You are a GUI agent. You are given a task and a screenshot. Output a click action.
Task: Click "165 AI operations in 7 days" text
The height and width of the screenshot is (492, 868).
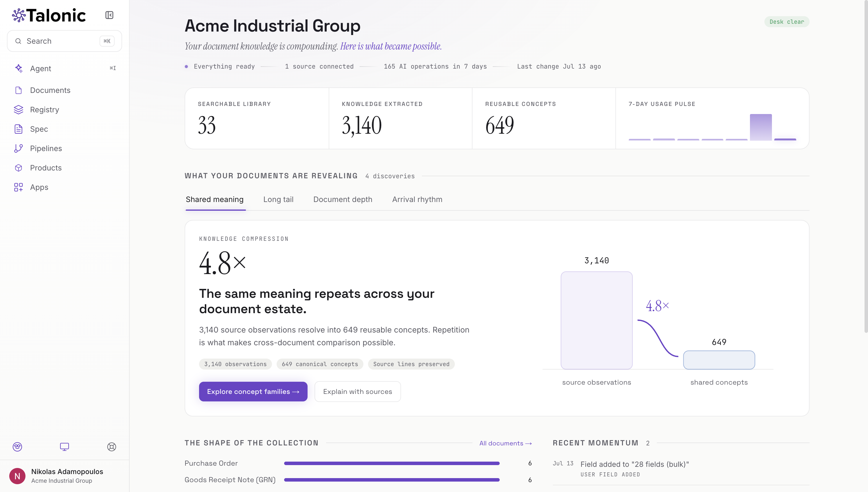click(x=435, y=67)
